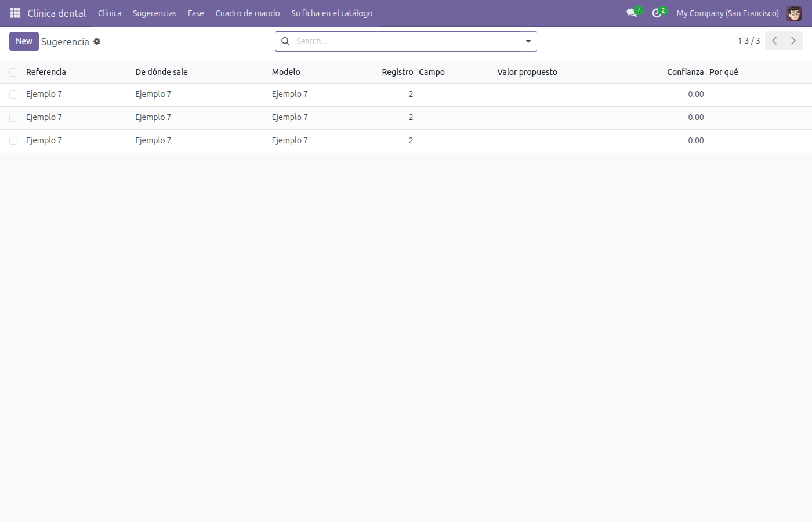
Task: Open the Clínica menu dropdown
Action: [110, 13]
